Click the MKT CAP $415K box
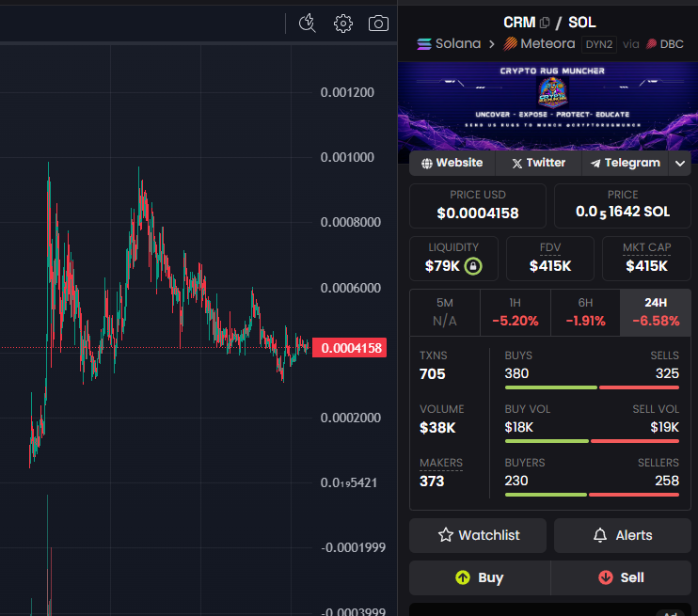This screenshot has width=698, height=616. pyautogui.click(x=646, y=259)
